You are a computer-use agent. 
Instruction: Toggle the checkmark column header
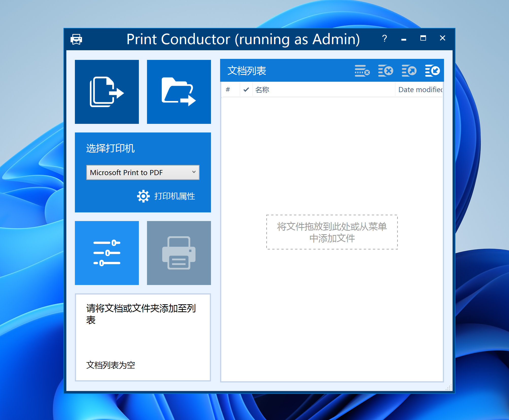(x=246, y=90)
